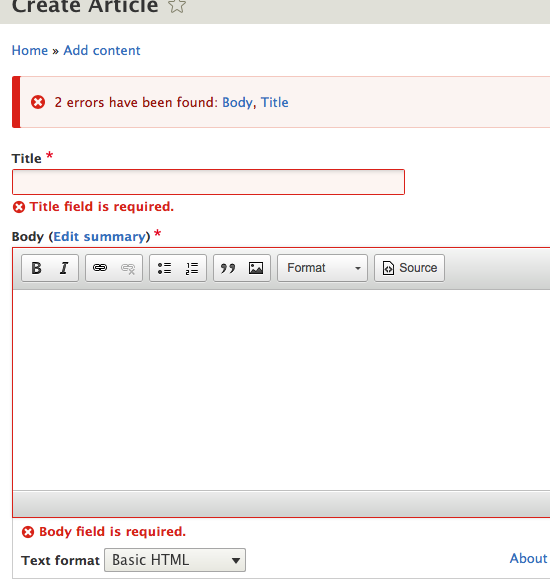Insert a bulleted list
This screenshot has height=587, width=550.
[164, 268]
